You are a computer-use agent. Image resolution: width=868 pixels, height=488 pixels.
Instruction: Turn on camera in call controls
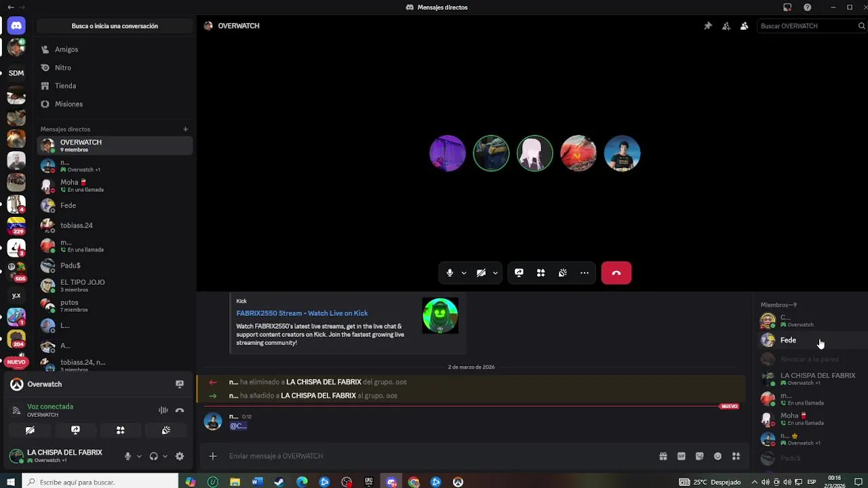(481, 272)
